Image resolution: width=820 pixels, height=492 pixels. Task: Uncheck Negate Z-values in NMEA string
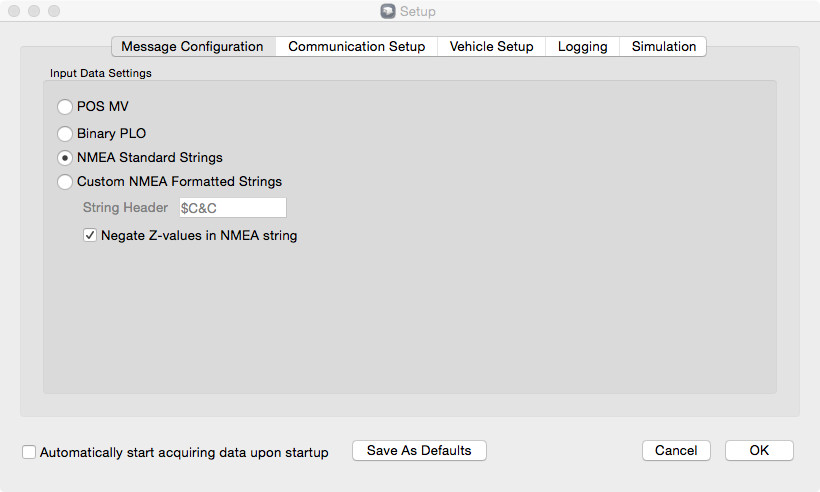coord(90,236)
